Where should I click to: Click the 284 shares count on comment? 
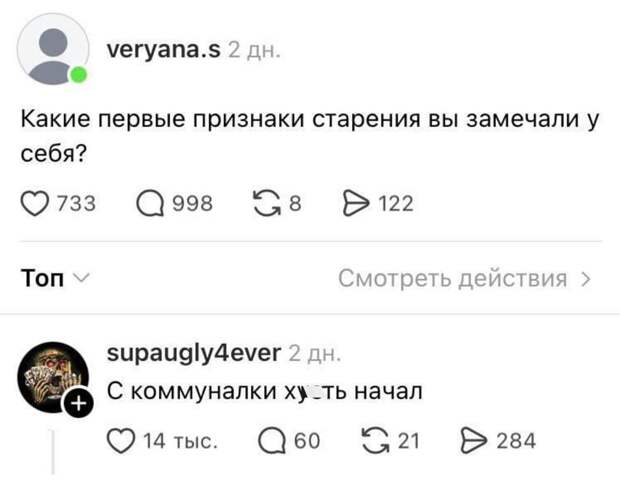516,440
